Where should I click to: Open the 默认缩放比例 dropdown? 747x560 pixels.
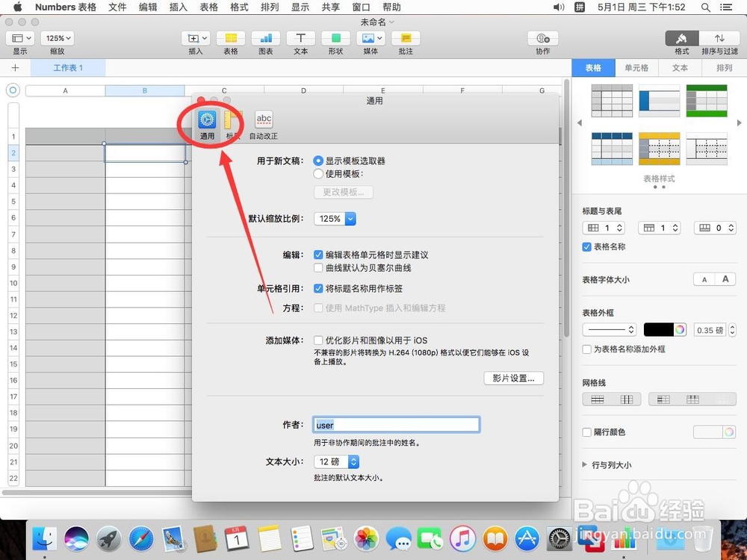334,219
